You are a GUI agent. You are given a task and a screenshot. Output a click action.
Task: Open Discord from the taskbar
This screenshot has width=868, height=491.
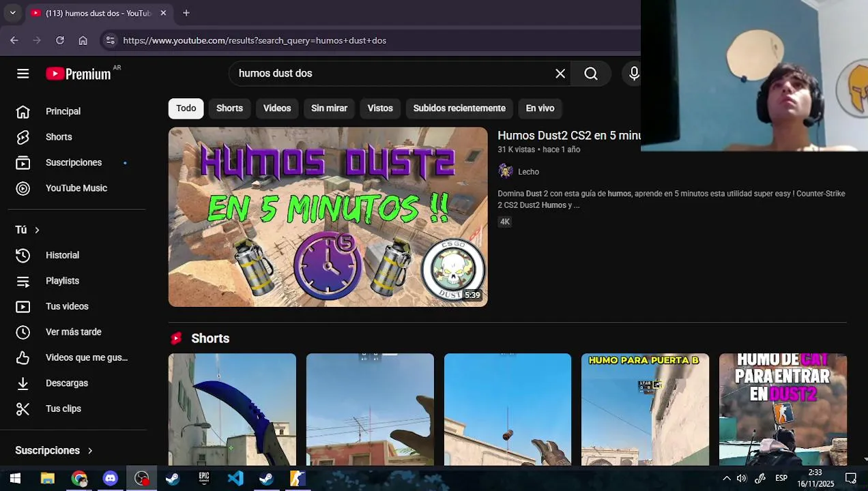[110, 479]
